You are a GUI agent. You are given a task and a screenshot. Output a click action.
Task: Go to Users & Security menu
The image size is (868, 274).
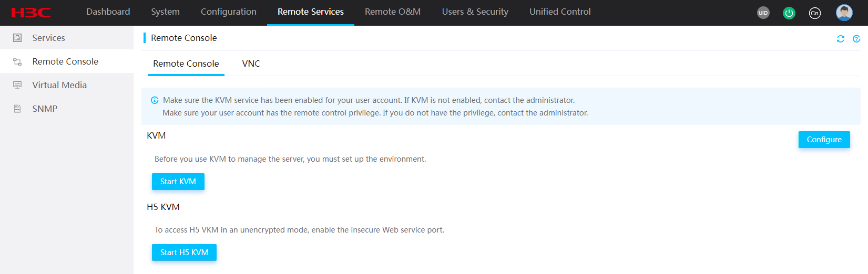point(475,12)
